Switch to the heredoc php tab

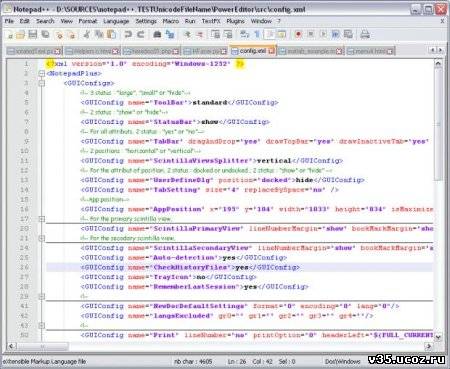[x=151, y=51]
